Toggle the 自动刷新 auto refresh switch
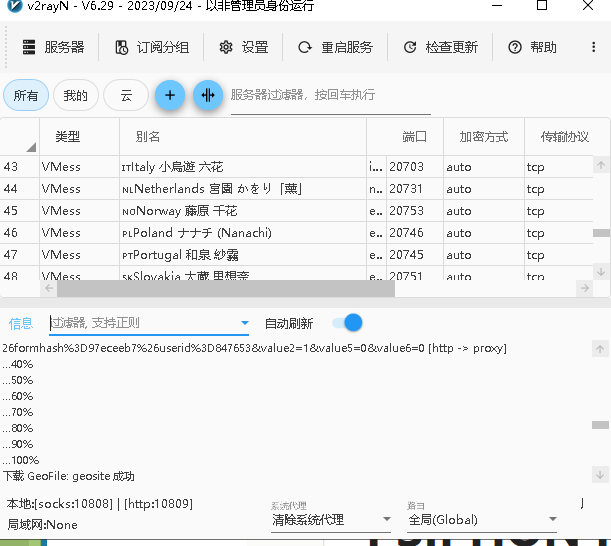Image resolution: width=611 pixels, height=546 pixels. coord(347,323)
